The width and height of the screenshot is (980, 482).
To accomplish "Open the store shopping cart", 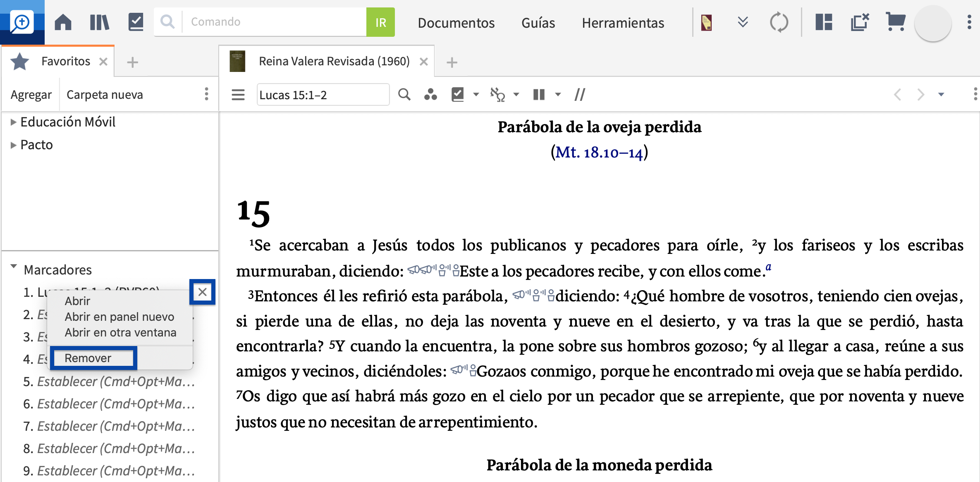I will pyautogui.click(x=896, y=22).
